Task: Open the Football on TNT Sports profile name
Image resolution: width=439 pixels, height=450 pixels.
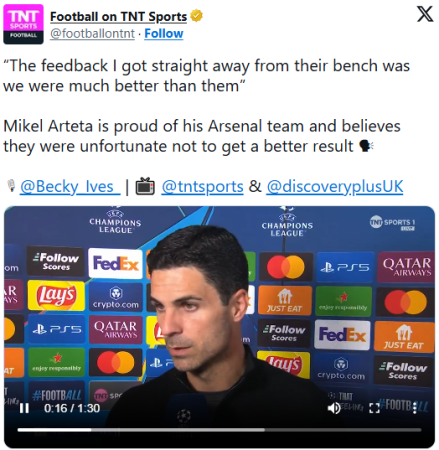Action: [x=118, y=16]
